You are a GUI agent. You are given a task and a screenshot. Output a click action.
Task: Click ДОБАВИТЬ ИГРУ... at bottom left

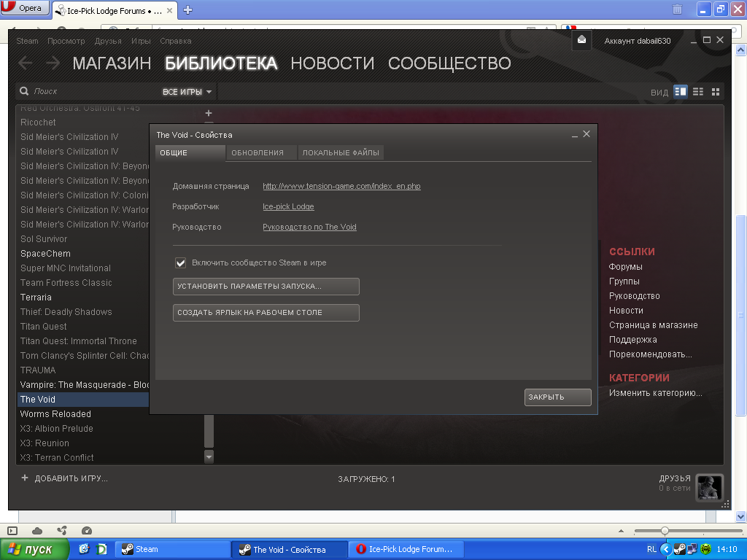pos(71,478)
